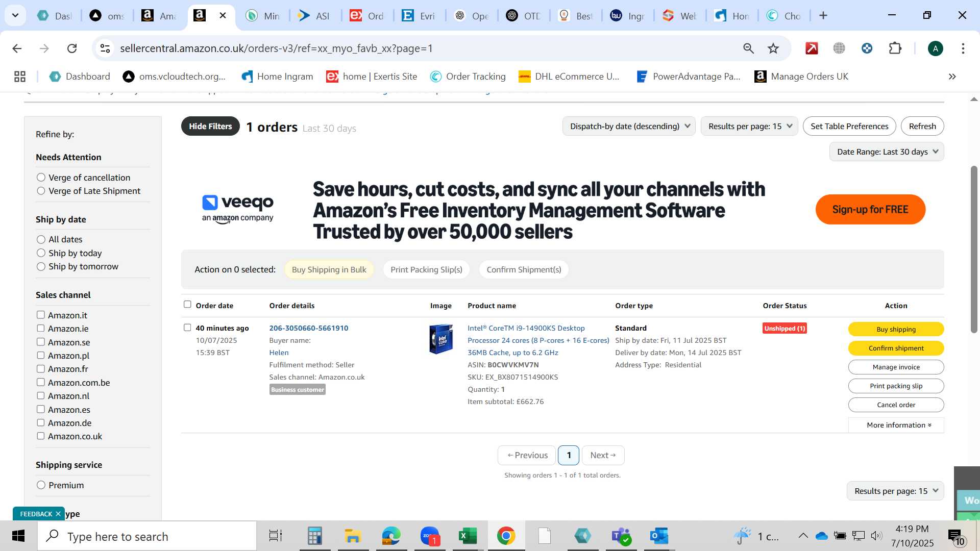Close the FEEDBACK tab
The width and height of the screenshot is (980, 551).
tap(58, 514)
